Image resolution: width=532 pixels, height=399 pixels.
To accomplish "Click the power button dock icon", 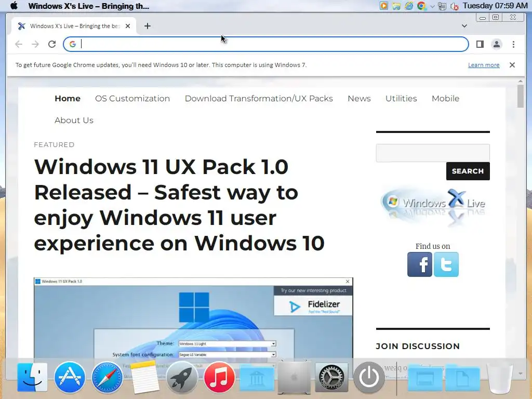I will click(x=369, y=377).
